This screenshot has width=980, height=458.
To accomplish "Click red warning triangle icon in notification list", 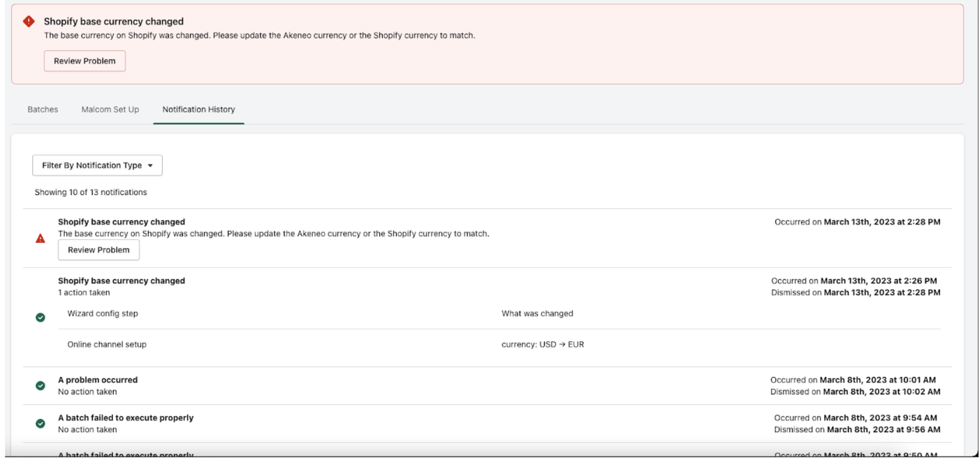I will pos(40,239).
